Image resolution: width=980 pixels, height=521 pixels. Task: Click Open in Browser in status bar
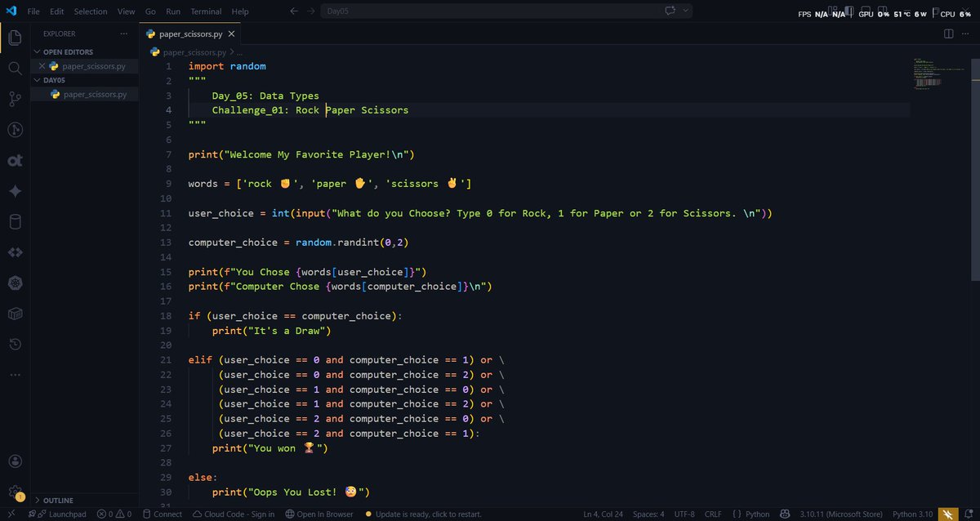(x=318, y=514)
